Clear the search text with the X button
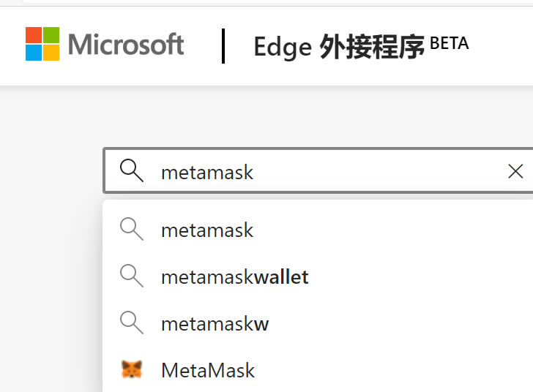Viewport: 533px width, 392px height. pyautogui.click(x=515, y=171)
